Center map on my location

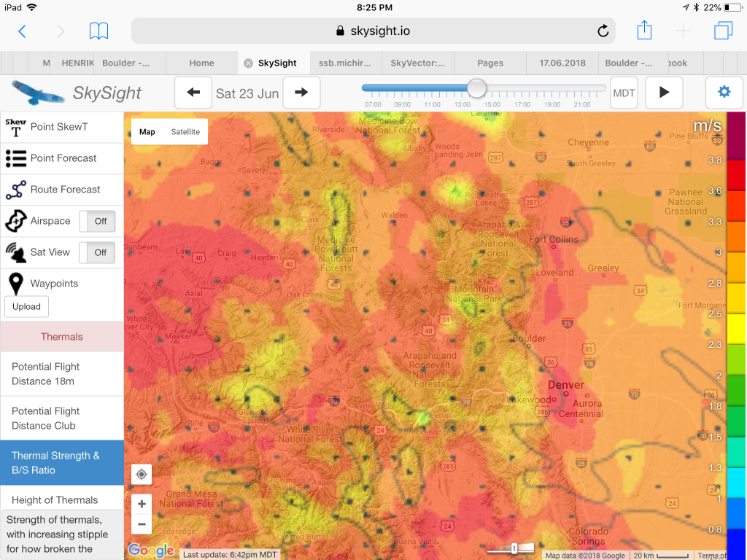click(142, 474)
